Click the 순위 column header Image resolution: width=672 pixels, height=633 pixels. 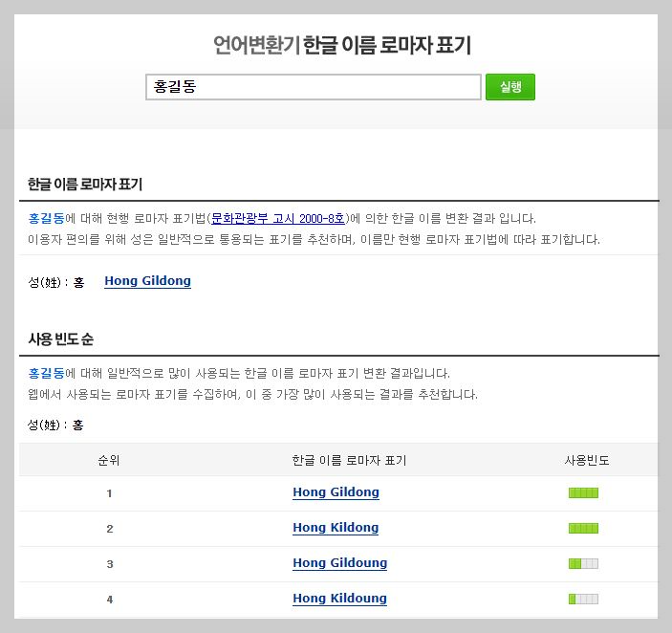pos(109,460)
